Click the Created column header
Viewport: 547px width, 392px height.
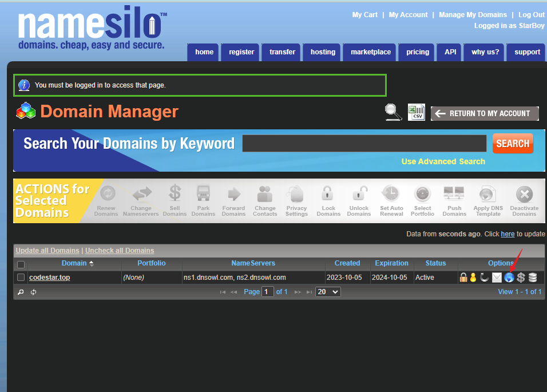pyautogui.click(x=347, y=263)
